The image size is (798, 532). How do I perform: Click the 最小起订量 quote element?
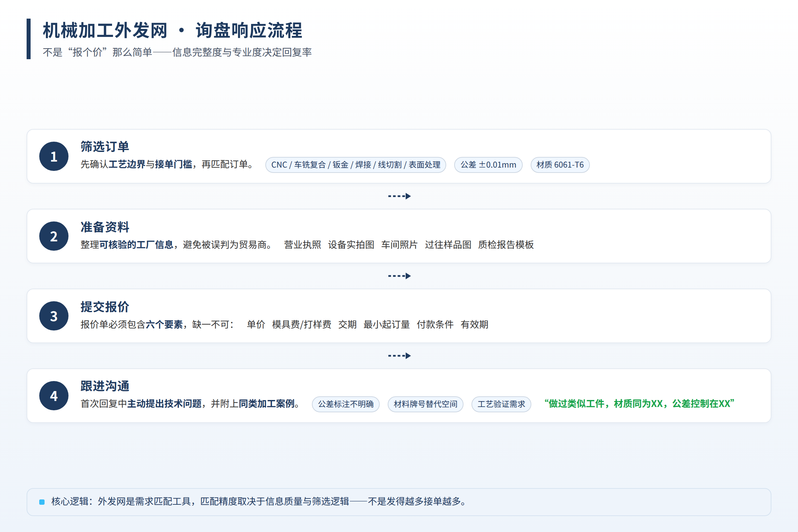tap(387, 325)
